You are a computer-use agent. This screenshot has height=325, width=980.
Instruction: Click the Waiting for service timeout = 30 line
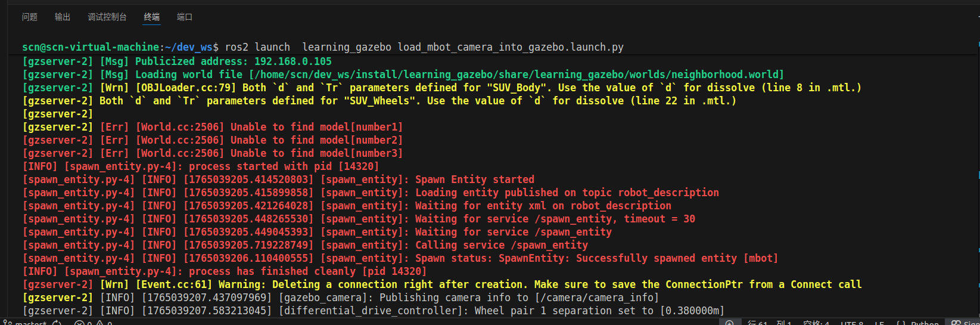(359, 219)
